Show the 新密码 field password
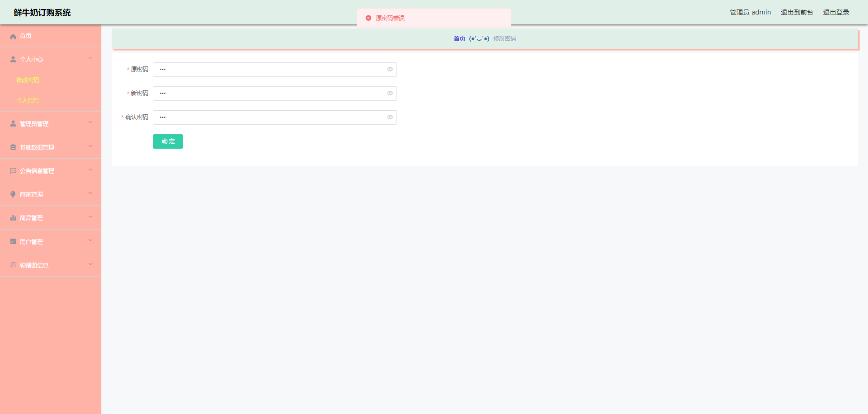868x414 pixels. point(390,93)
